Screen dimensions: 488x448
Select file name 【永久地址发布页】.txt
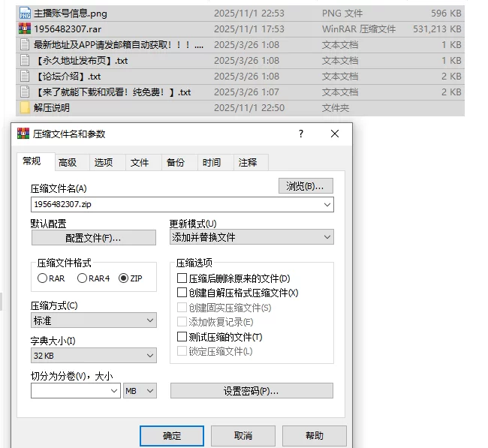[x=81, y=61]
